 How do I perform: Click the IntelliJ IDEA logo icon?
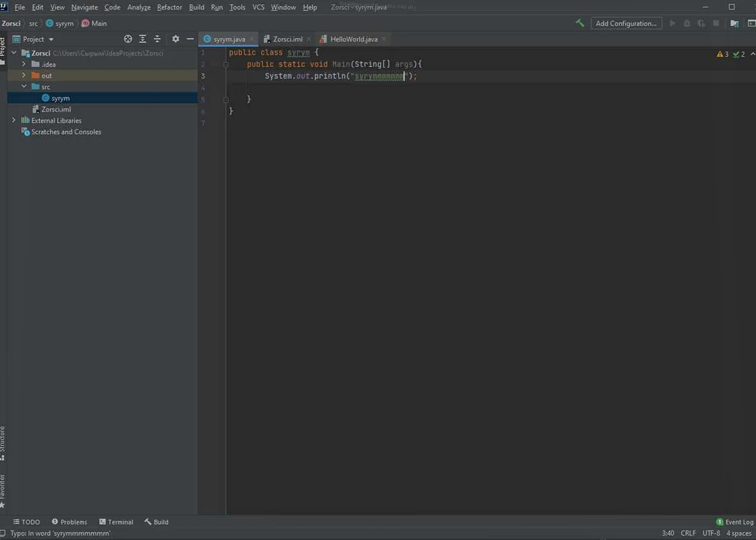[x=4, y=6]
